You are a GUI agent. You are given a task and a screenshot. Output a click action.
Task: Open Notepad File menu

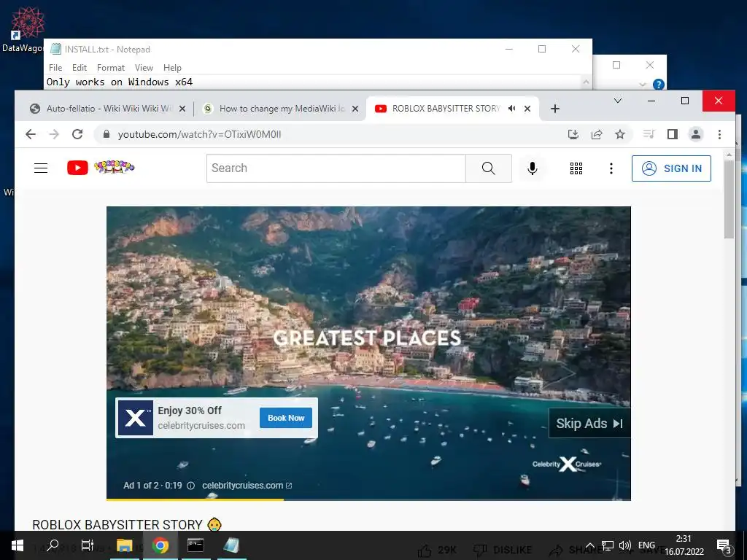pyautogui.click(x=55, y=68)
